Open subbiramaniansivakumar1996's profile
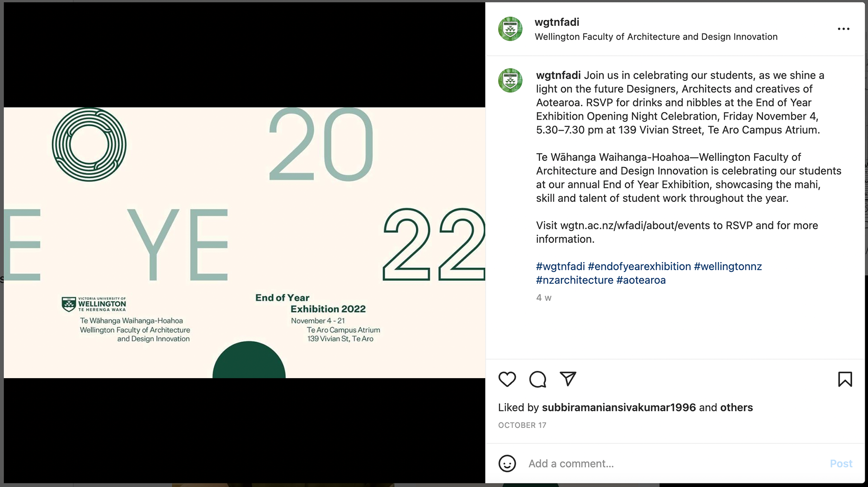The height and width of the screenshot is (487, 868). tap(619, 407)
